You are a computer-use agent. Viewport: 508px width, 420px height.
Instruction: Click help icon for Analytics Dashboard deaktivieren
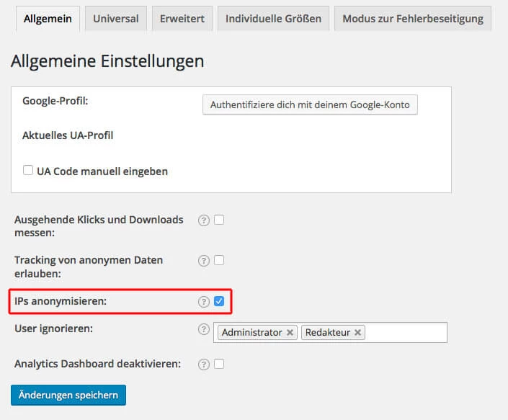[204, 365]
